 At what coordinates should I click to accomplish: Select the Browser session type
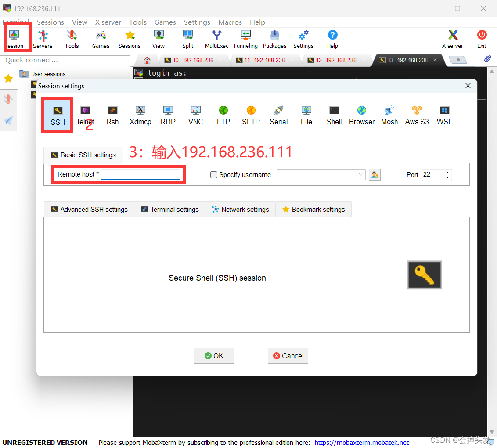362,116
